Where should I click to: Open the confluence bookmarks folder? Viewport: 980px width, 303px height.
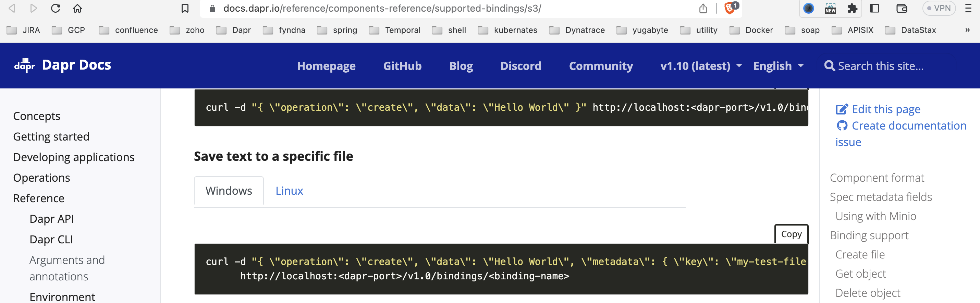coord(128,30)
